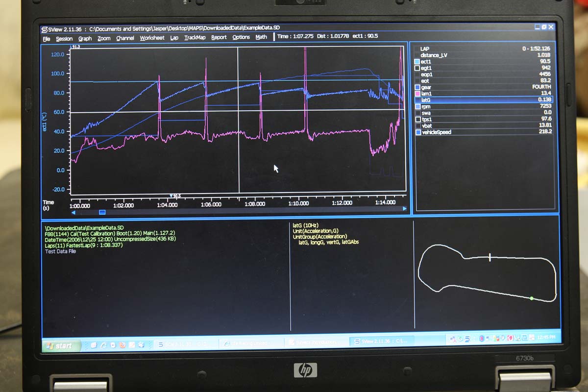Click the lam1 pink color swatch

pos(417,94)
